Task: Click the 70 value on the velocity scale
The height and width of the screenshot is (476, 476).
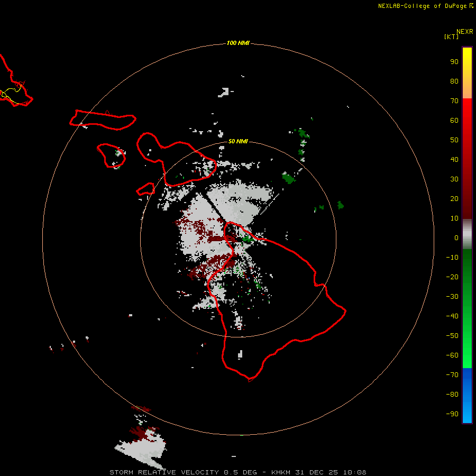Action: [454, 101]
